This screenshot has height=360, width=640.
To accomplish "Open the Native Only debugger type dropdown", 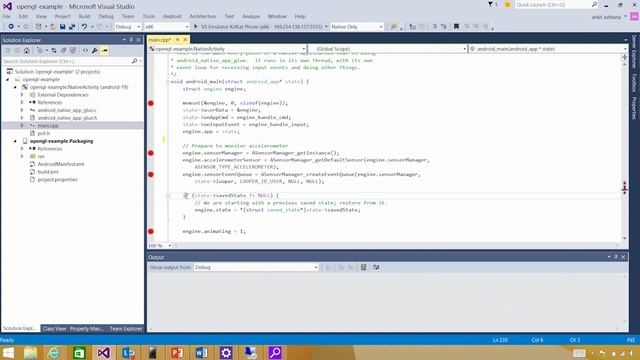I will coord(357,27).
